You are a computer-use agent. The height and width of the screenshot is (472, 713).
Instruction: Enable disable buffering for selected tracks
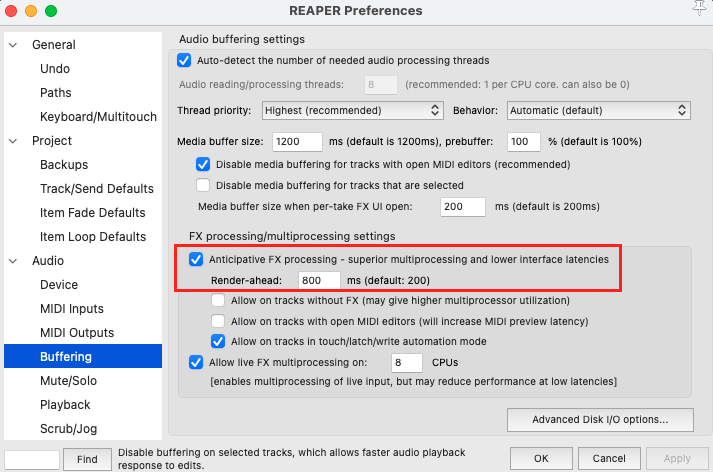[204, 185]
